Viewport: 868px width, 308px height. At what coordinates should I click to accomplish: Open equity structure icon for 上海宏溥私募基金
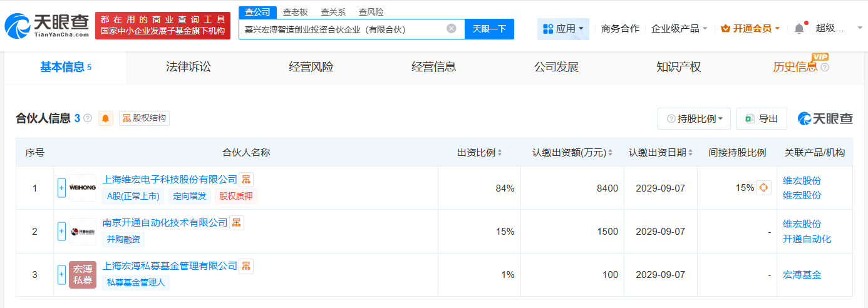click(246, 266)
